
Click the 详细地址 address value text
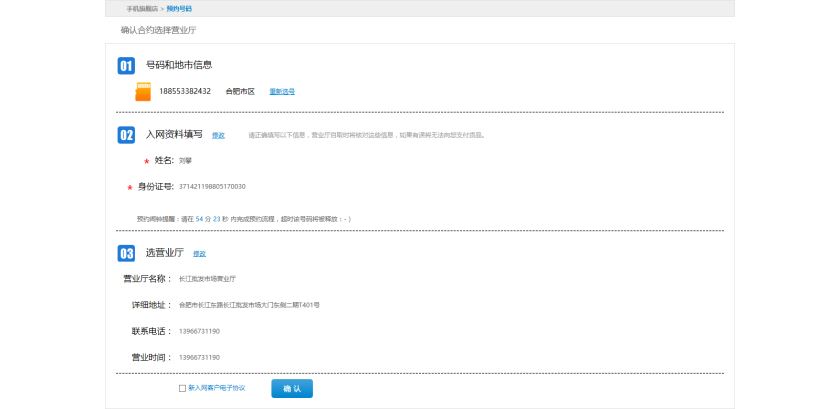249,305
